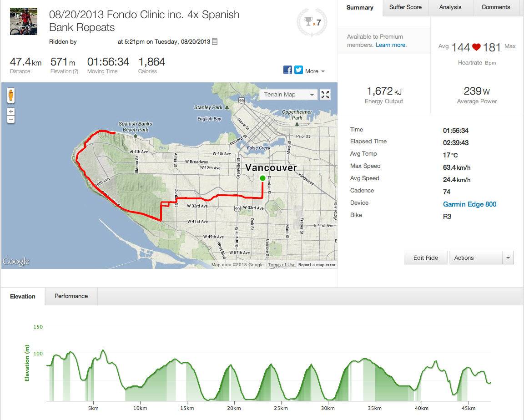524x420 pixels.
Task: Open the Terrain Map dropdown
Action: click(x=290, y=95)
